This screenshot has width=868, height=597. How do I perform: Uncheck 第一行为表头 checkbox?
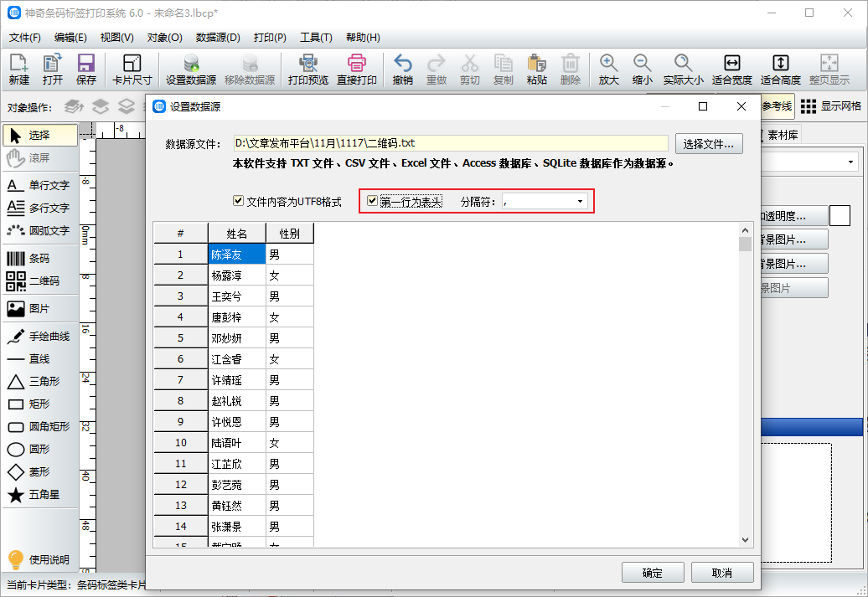[x=373, y=201]
